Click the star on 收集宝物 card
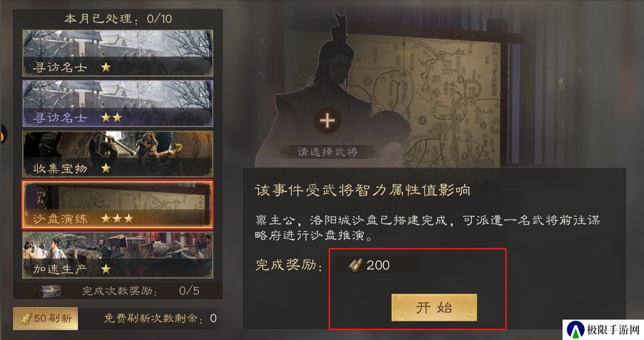The image size is (644, 340). (106, 168)
